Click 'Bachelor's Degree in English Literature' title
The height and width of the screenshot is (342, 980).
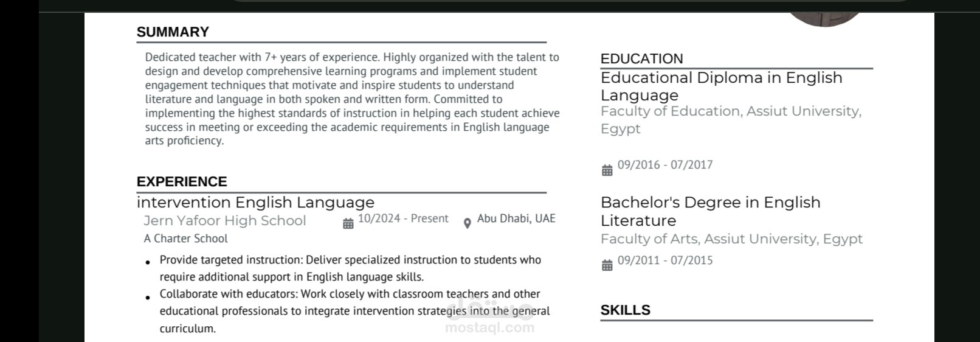[x=710, y=211]
